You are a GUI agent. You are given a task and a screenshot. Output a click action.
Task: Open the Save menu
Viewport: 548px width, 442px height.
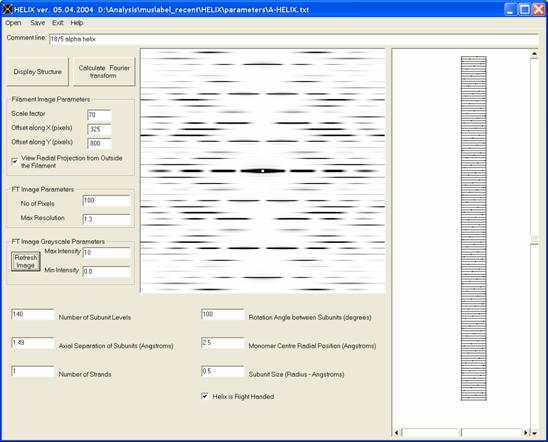(x=37, y=23)
